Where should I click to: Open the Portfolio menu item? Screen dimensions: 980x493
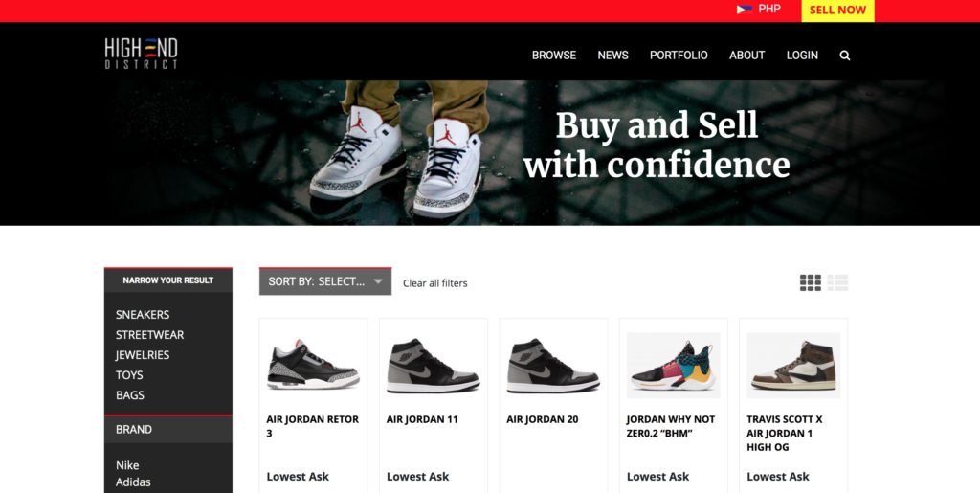679,55
